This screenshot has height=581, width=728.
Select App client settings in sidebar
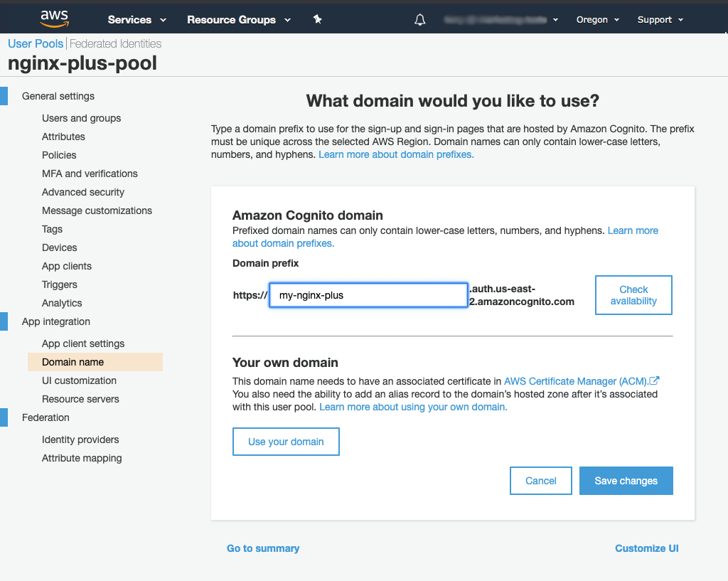pos(83,343)
